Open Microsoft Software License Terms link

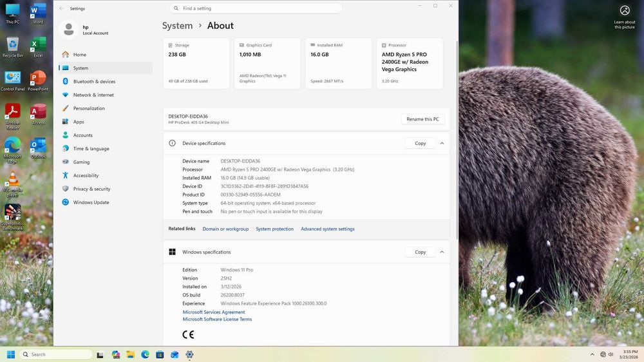(x=217, y=319)
